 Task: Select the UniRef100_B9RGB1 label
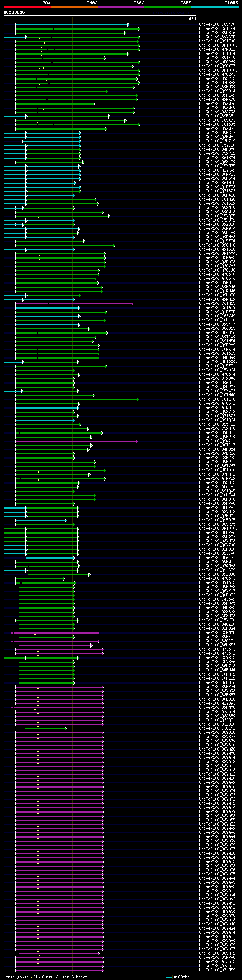click(x=217, y=283)
